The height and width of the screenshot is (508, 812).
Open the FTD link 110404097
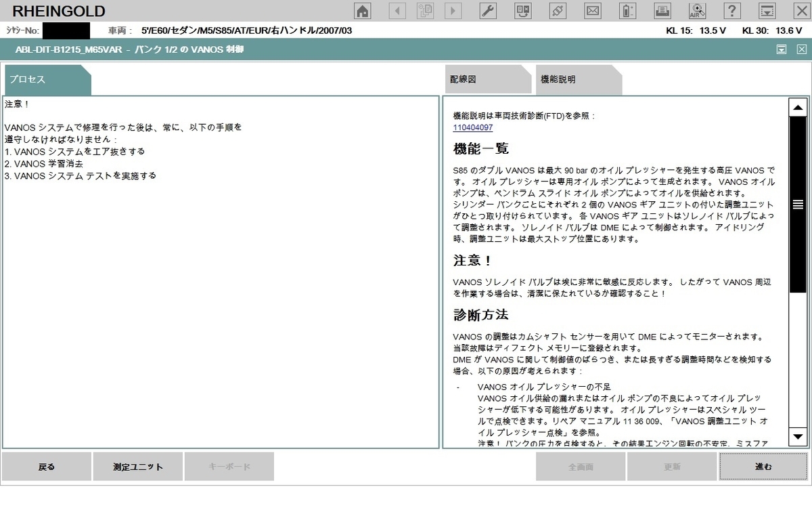[x=473, y=127]
